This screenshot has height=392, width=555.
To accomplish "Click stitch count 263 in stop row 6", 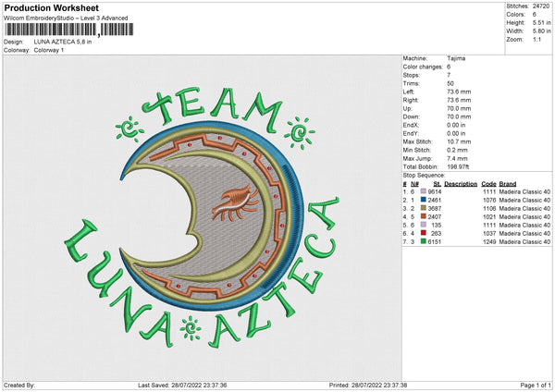I will click(437, 234).
